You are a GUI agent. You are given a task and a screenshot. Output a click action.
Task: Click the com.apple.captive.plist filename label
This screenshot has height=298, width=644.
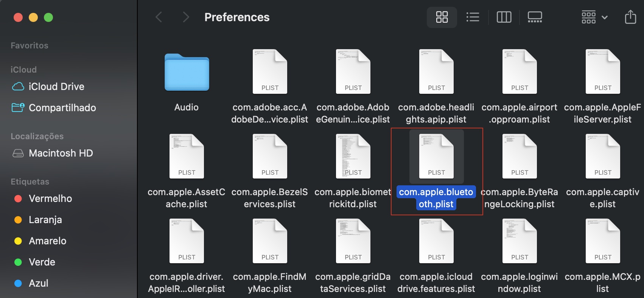coord(603,198)
